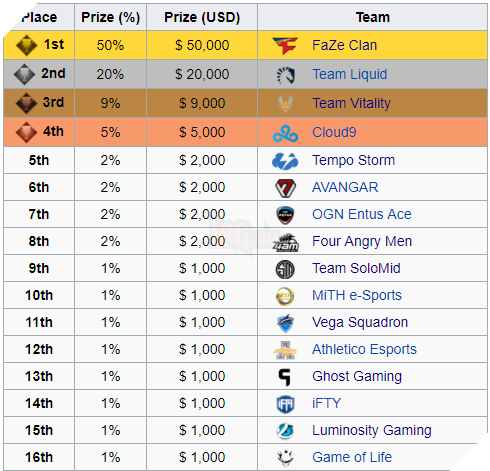490x471 pixels.
Task: Click the silver 2nd place medal icon
Action: tap(24, 74)
